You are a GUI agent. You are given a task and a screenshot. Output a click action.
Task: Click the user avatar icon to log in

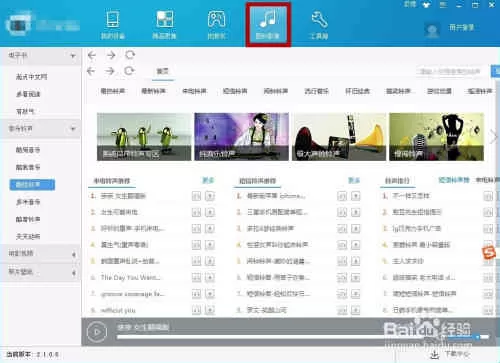(x=432, y=30)
